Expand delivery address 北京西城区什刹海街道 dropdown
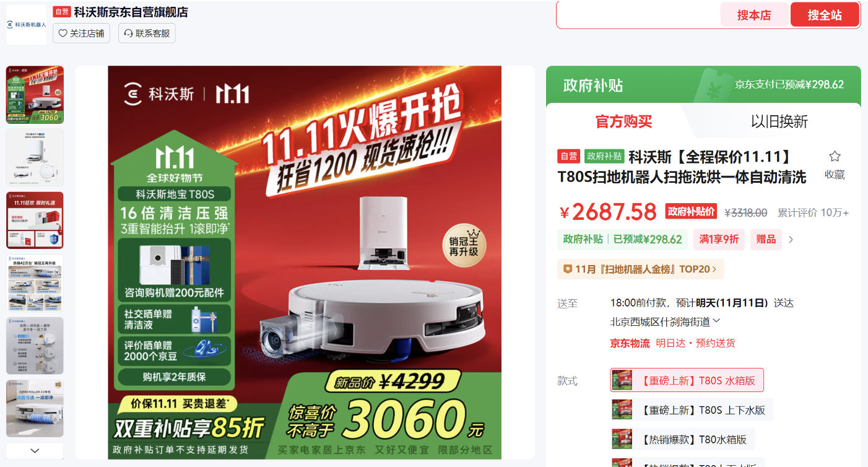The height and width of the screenshot is (467, 868). tap(666, 321)
